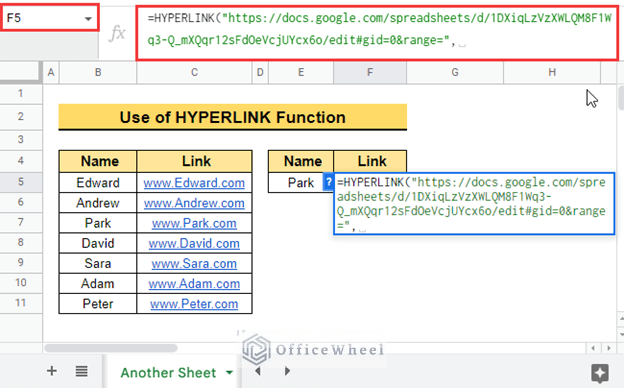Select the Peter name cell
Screen dimensions: 624x388
coord(98,304)
